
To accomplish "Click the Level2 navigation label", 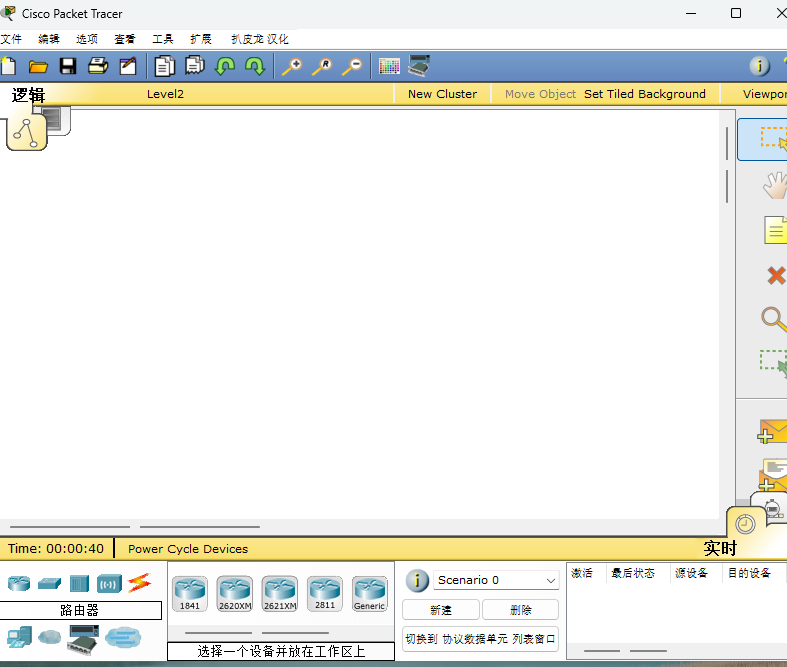I will tap(165, 94).
